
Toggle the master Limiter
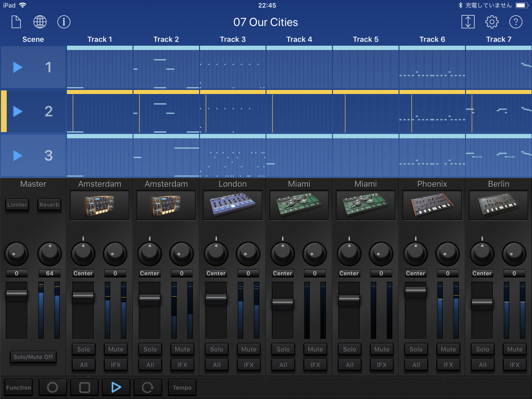pos(17,205)
